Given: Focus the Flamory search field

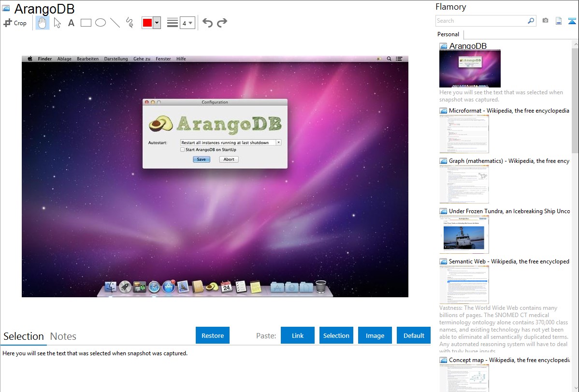Looking at the screenshot, I should pyautogui.click(x=481, y=21).
